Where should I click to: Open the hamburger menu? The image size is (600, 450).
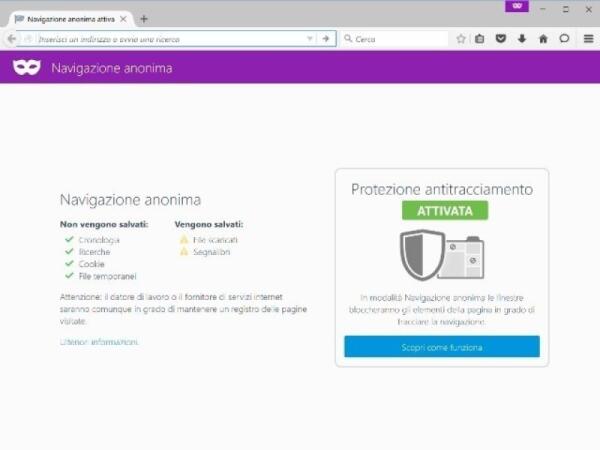589,39
